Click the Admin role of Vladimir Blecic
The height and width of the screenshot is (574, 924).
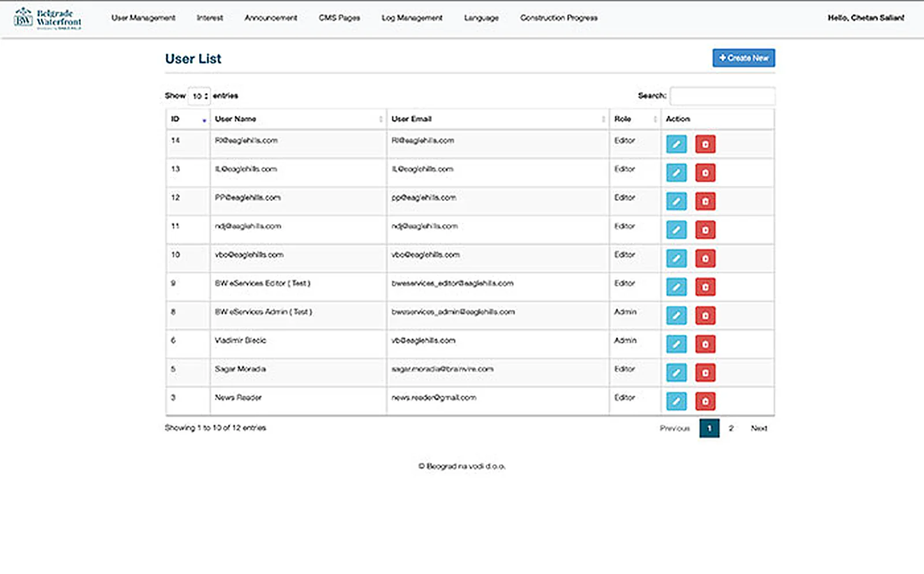click(625, 341)
